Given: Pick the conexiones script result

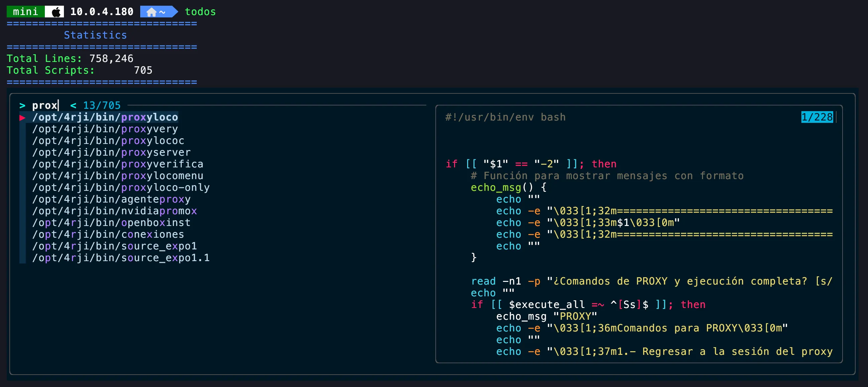Looking at the screenshot, I should [108, 234].
